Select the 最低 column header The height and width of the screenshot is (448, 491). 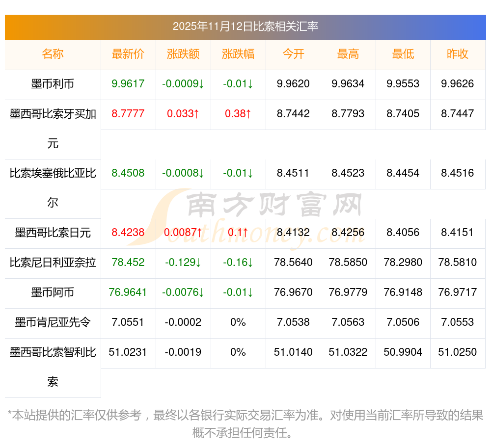coord(403,54)
